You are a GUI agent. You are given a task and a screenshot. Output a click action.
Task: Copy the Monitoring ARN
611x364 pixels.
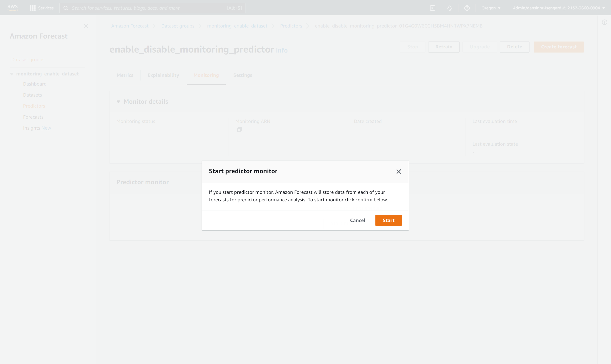[x=239, y=130]
